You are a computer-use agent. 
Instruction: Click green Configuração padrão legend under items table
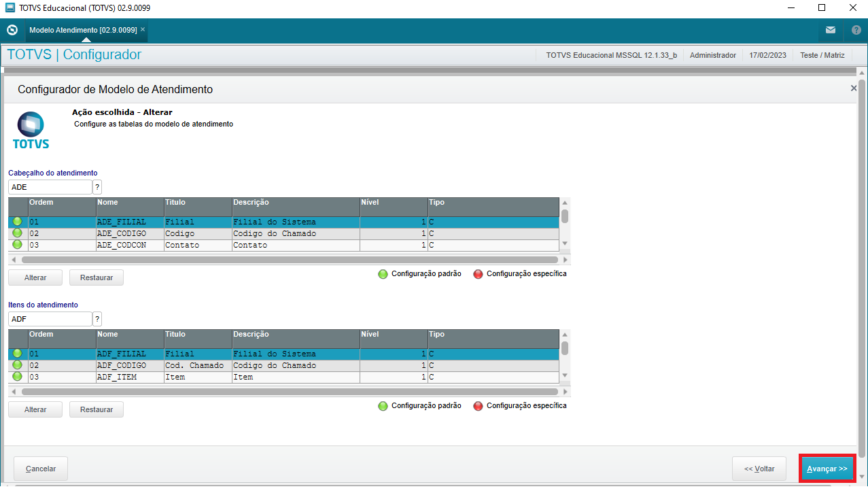(420, 406)
